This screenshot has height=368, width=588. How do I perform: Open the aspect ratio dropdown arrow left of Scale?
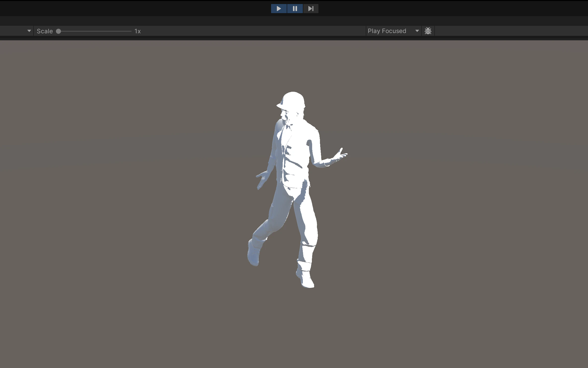(x=29, y=31)
